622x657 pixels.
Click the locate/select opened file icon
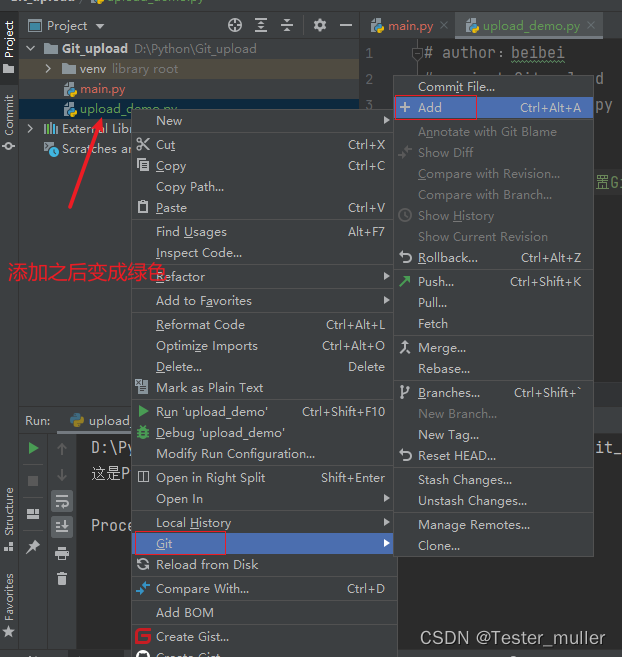pos(235,26)
